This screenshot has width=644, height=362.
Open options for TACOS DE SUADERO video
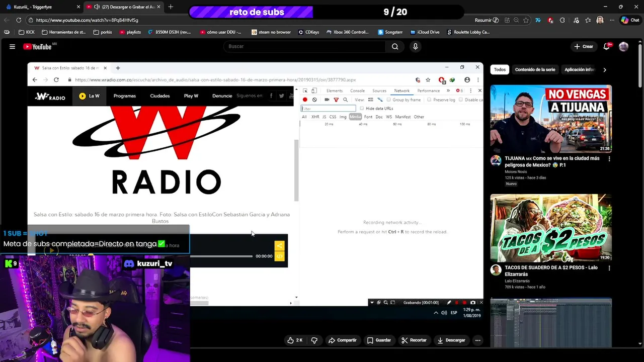(x=609, y=268)
